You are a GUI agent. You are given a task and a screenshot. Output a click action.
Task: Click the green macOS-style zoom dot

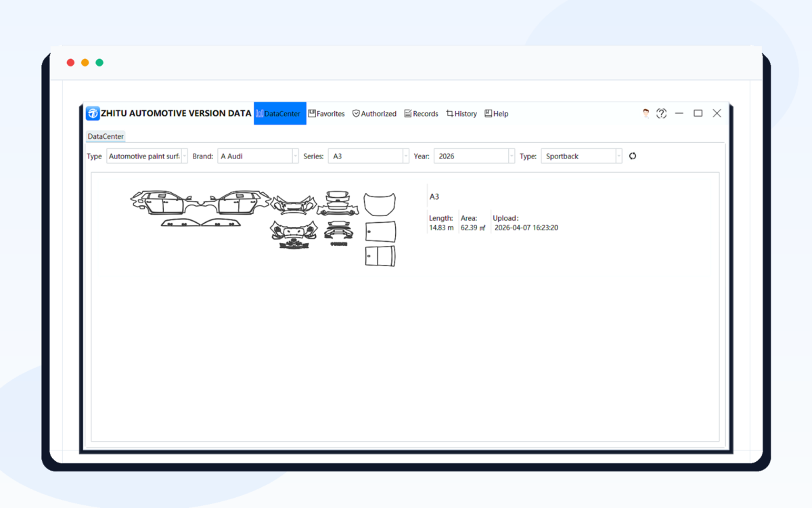click(x=99, y=62)
